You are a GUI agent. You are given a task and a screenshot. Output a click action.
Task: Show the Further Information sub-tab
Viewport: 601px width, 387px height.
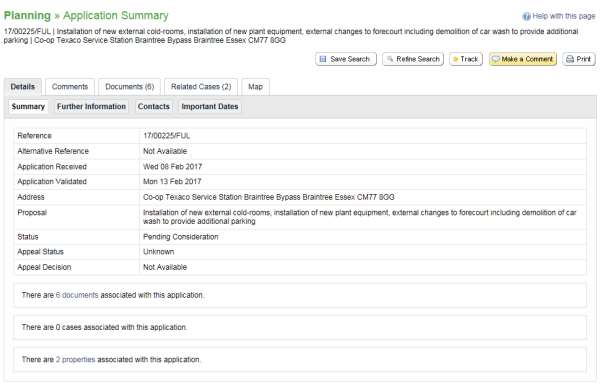(91, 107)
